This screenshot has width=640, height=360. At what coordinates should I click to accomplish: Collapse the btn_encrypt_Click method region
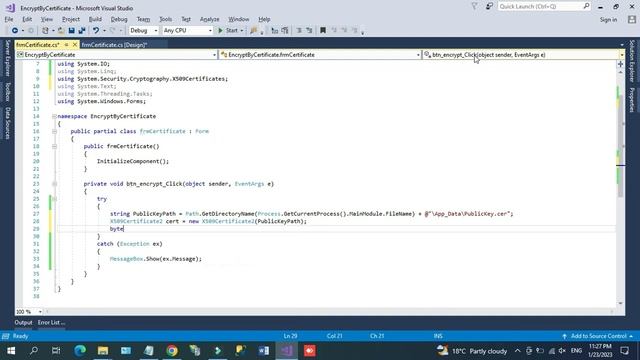click(54, 184)
